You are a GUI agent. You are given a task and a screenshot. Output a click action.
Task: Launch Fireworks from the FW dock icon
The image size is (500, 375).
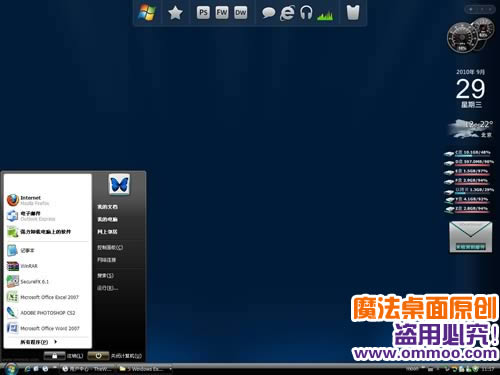(x=222, y=13)
